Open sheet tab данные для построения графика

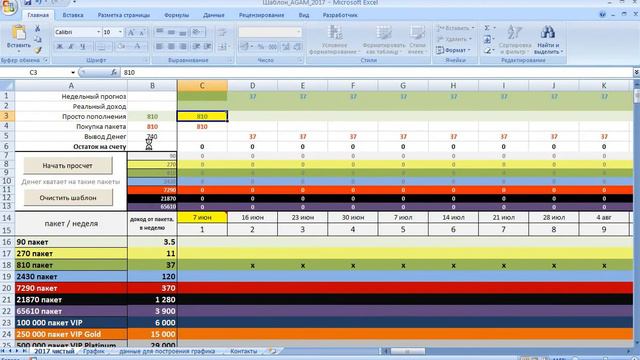tap(167, 351)
